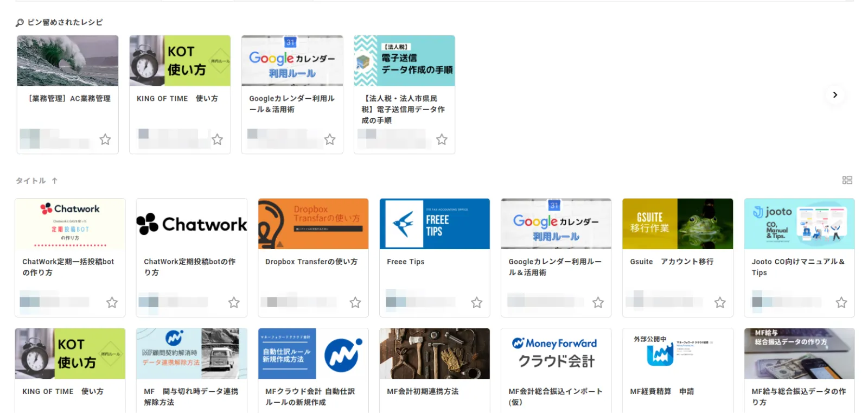
Task: Open title Freee Tips
Action: tap(406, 262)
